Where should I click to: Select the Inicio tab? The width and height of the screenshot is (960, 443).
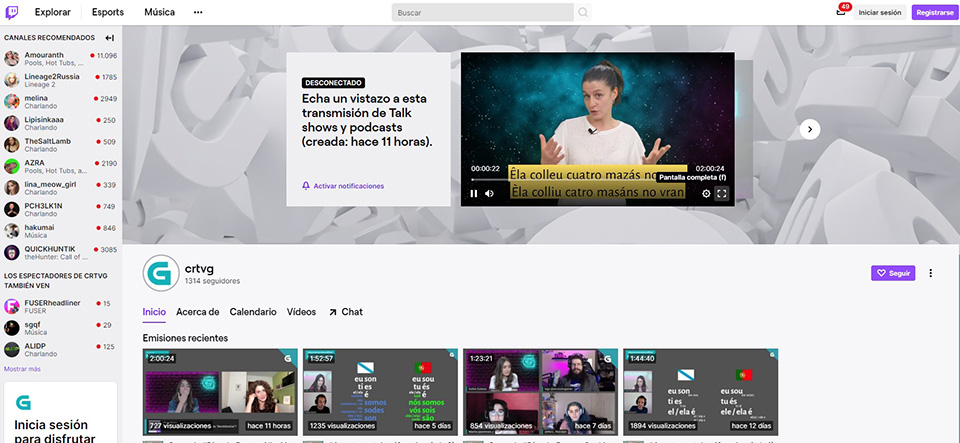coord(154,312)
